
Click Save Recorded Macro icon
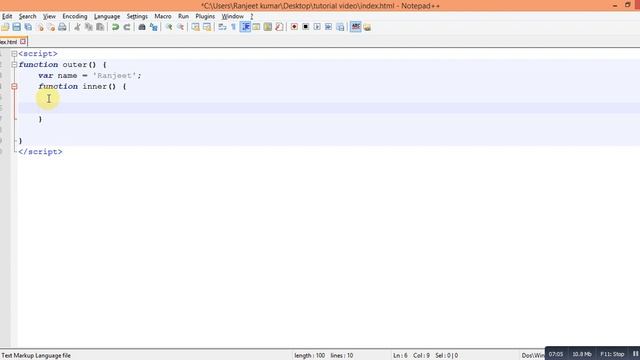[340, 27]
